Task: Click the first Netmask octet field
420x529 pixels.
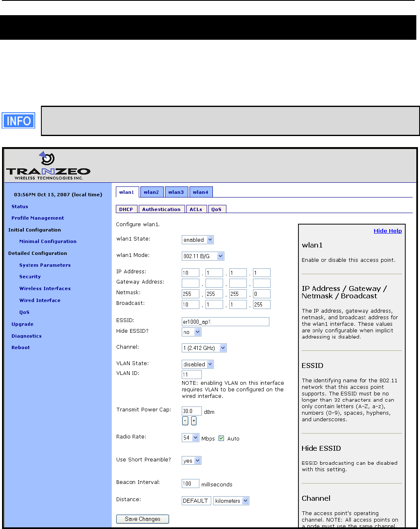Action: pyautogui.click(x=190, y=294)
